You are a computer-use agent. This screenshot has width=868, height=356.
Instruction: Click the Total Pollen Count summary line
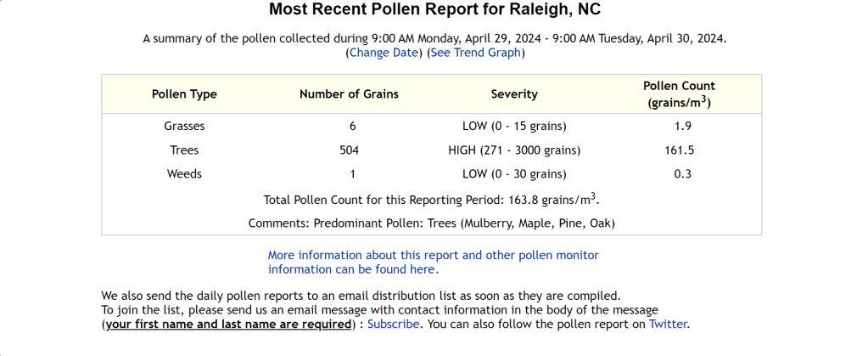[431, 200]
